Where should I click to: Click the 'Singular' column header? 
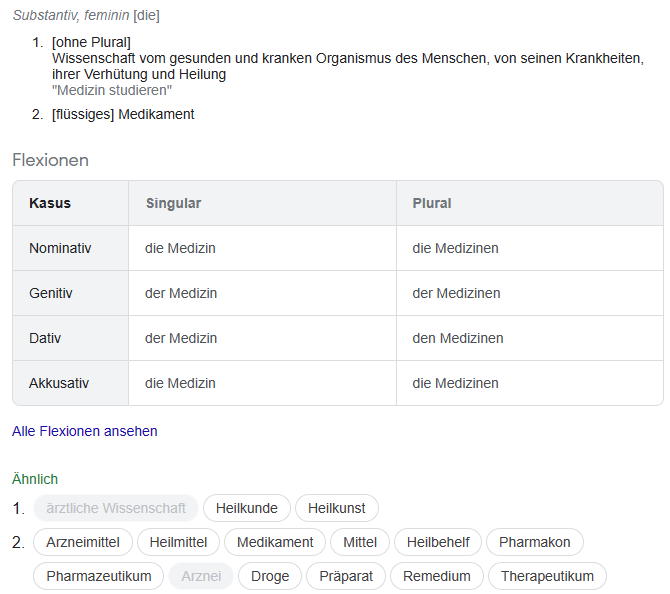click(x=174, y=203)
